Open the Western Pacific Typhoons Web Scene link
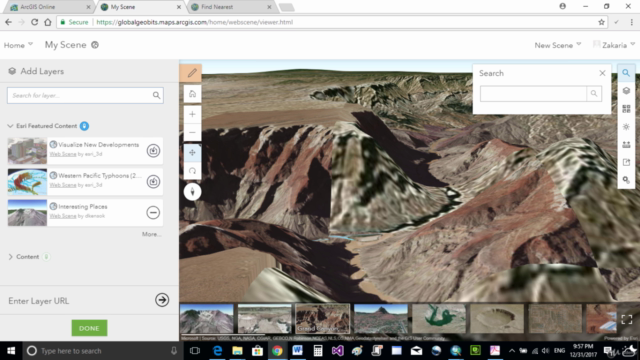 pyautogui.click(x=63, y=185)
